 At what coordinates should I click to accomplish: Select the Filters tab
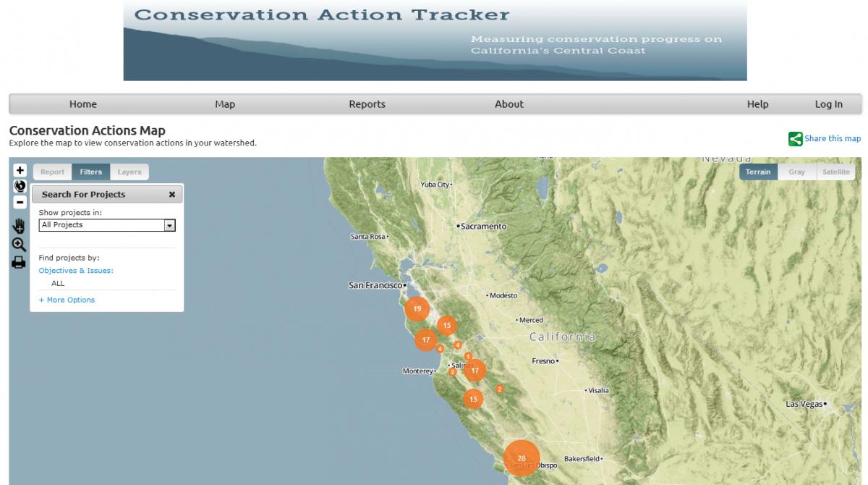coord(91,172)
